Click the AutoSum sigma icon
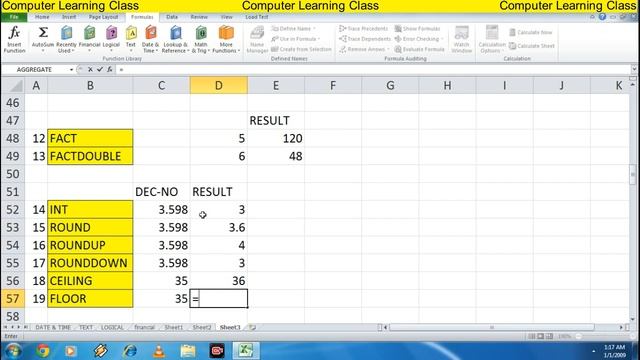The image size is (640, 360). pos(43,33)
